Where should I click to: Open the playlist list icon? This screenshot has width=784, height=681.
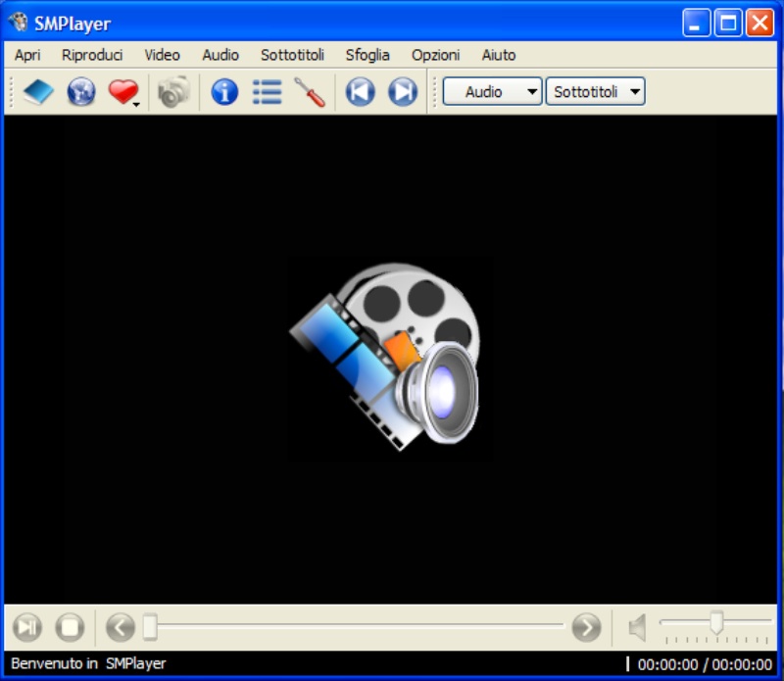point(267,92)
